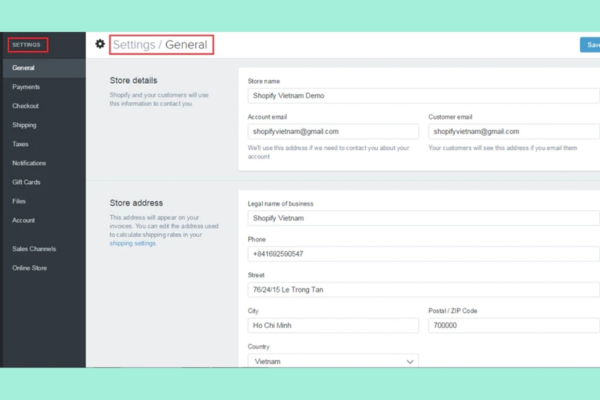Click the blue Save button

click(x=590, y=45)
